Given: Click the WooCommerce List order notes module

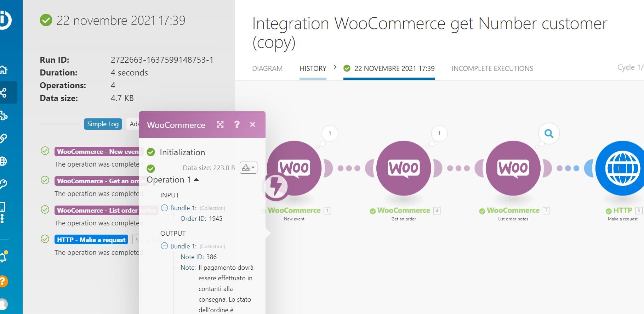Looking at the screenshot, I should point(513,168).
